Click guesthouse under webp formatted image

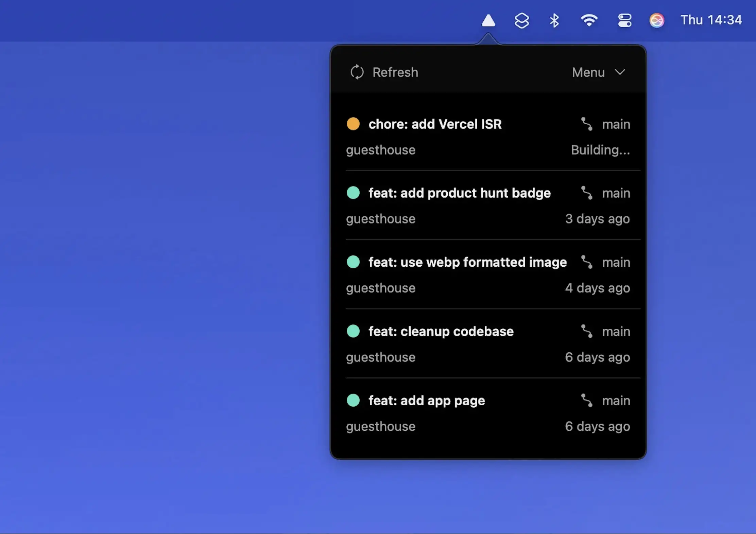[x=381, y=288]
